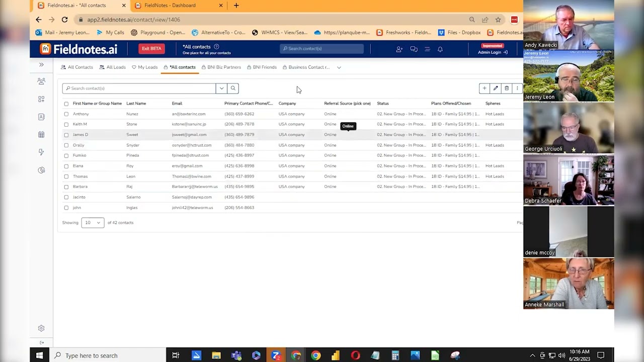Image resolution: width=644 pixels, height=362 pixels.
Task: Check the box for Orally Snyder
Action: [66, 145]
